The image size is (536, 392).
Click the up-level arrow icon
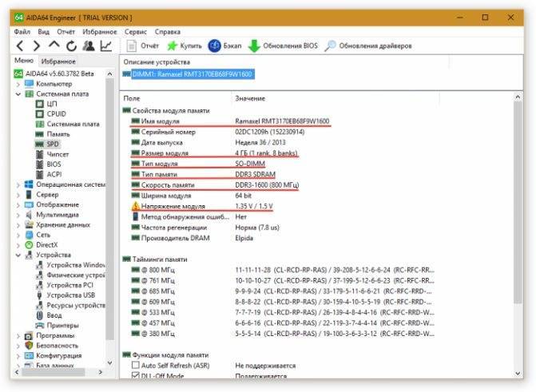pyautogui.click(x=54, y=45)
